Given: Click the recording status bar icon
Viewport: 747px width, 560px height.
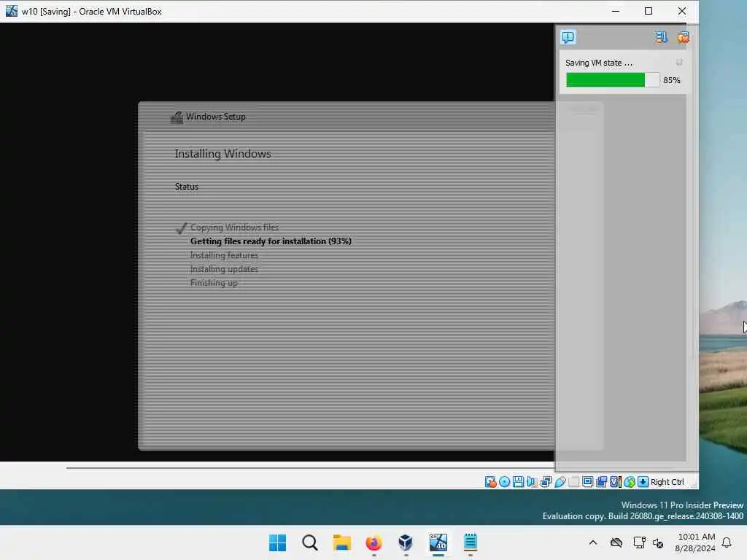Looking at the screenshot, I should coord(601,482).
